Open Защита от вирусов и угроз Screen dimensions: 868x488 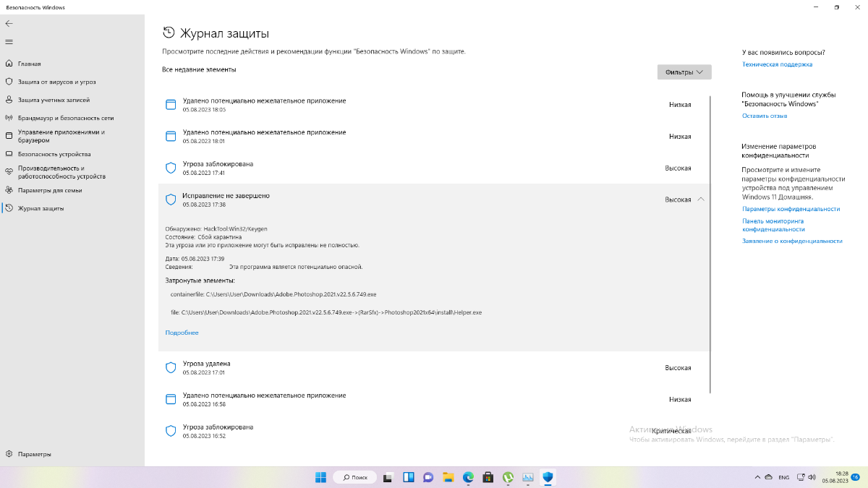(x=57, y=82)
